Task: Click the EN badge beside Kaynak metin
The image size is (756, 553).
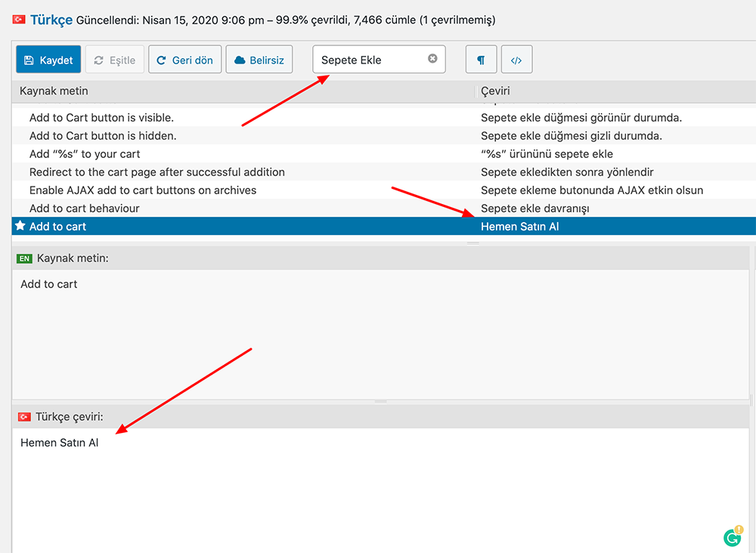Action: pyautogui.click(x=24, y=258)
